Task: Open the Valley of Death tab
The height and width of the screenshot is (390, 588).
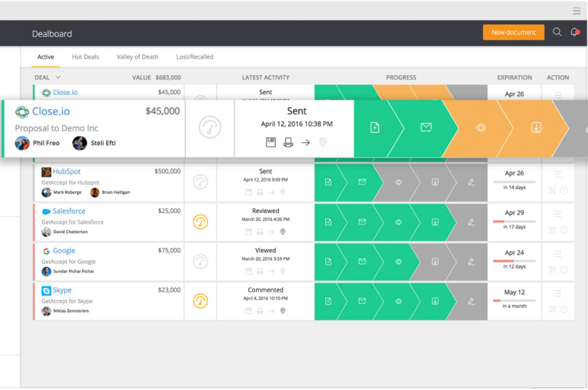Action: coord(138,57)
